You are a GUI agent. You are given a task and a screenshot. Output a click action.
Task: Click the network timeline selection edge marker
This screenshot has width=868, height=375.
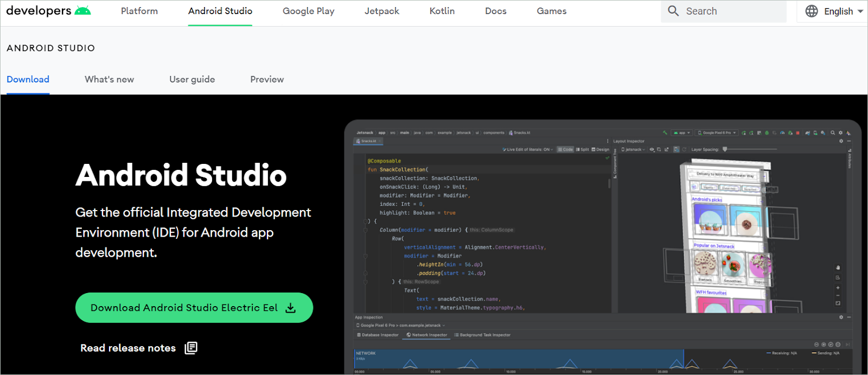point(684,359)
